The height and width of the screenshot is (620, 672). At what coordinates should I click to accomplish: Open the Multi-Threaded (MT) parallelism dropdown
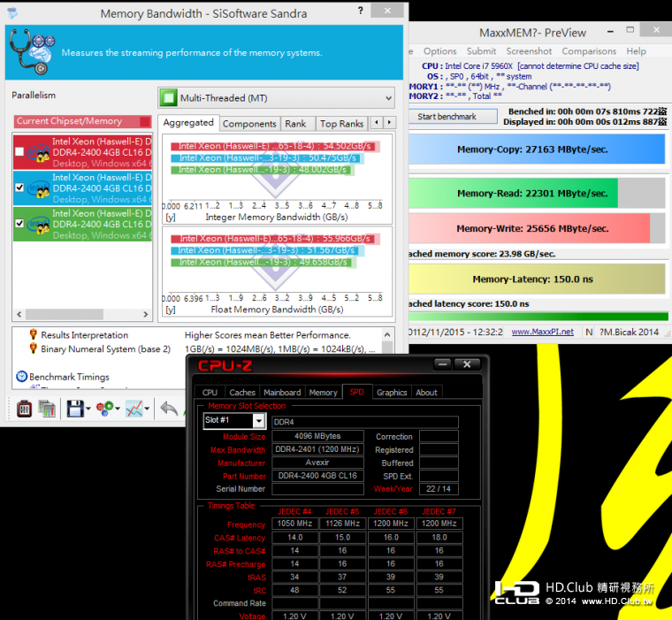point(277,98)
